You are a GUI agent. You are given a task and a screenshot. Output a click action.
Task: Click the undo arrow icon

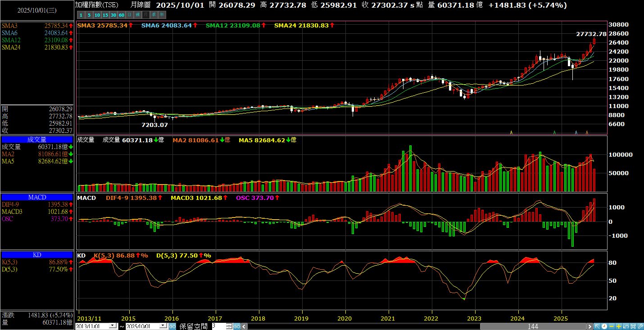(626, 326)
